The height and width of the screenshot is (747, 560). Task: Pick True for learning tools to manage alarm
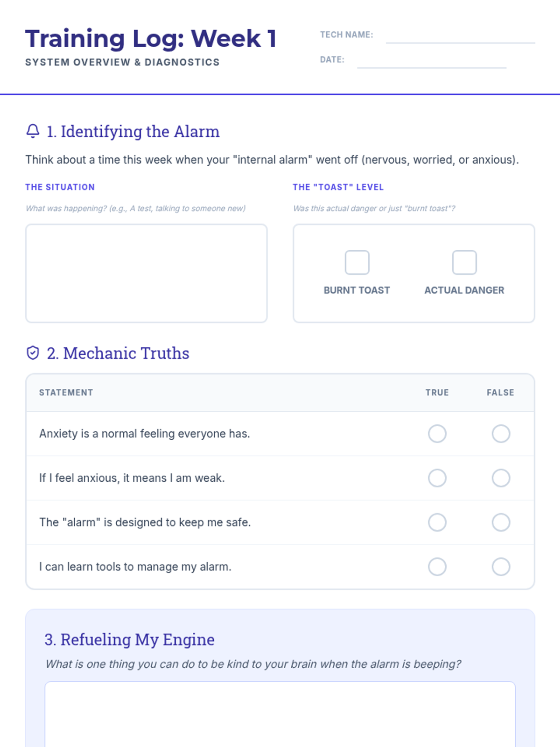pos(437,567)
